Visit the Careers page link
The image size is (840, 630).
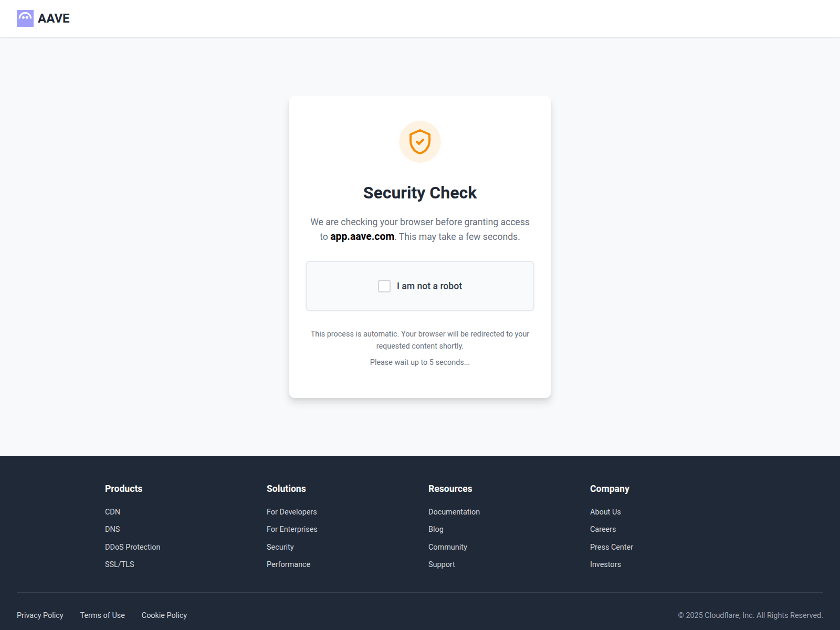603,529
